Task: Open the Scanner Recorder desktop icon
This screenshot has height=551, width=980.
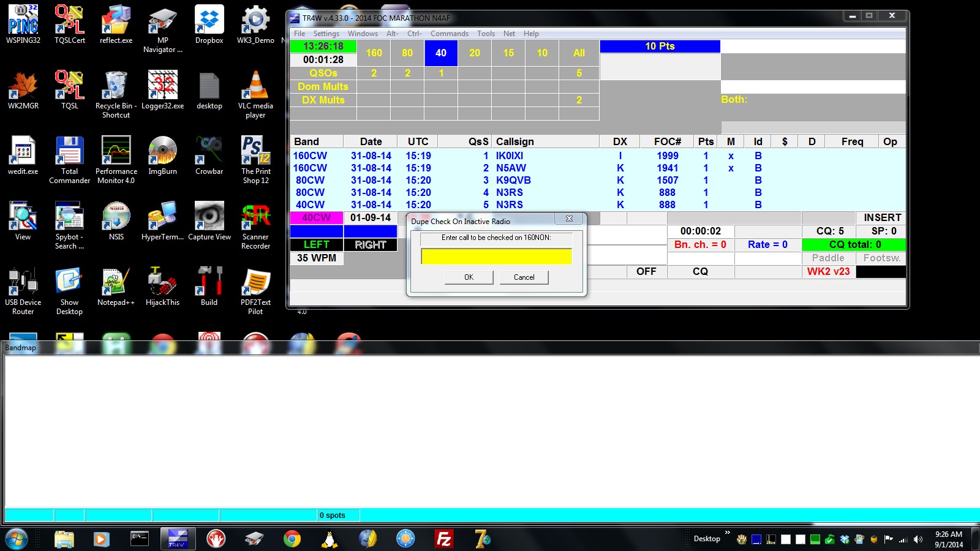Action: click(255, 225)
